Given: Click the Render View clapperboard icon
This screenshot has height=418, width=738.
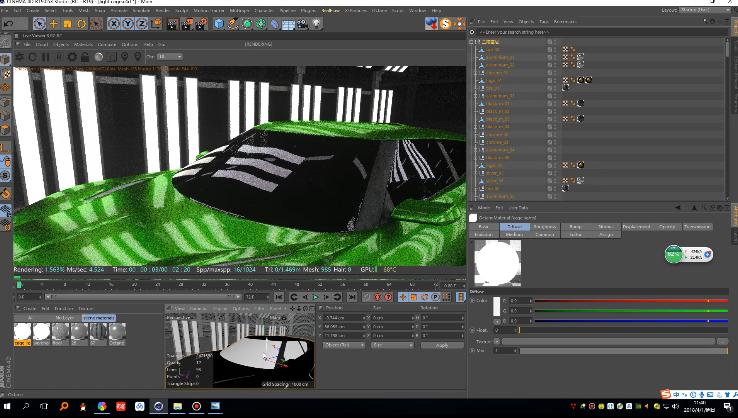Looking at the screenshot, I should (x=173, y=24).
